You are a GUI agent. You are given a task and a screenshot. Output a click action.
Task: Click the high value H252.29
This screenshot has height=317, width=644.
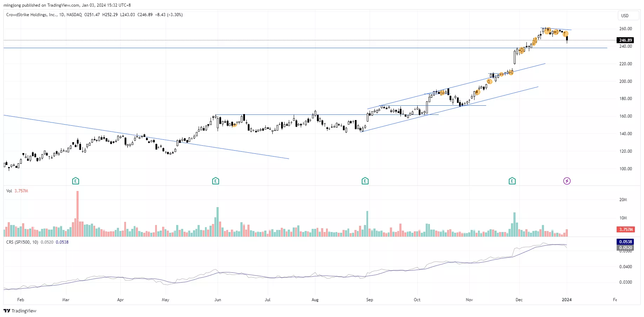tap(110, 15)
